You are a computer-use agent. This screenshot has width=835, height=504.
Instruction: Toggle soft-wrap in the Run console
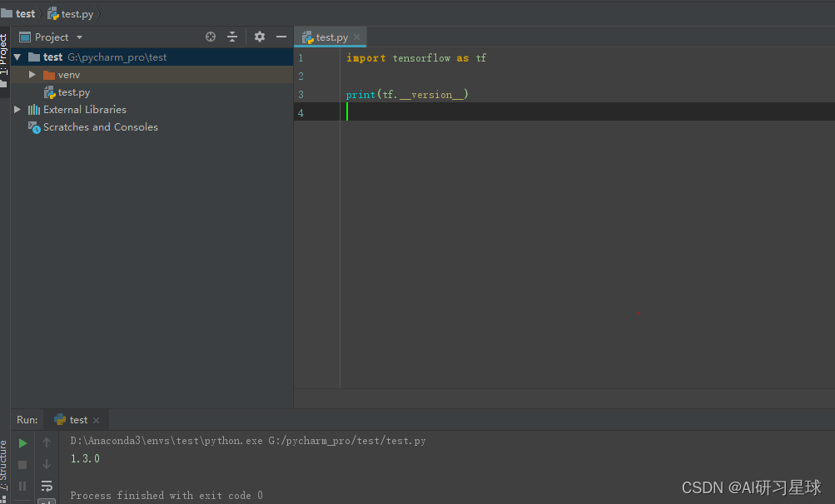click(x=47, y=486)
